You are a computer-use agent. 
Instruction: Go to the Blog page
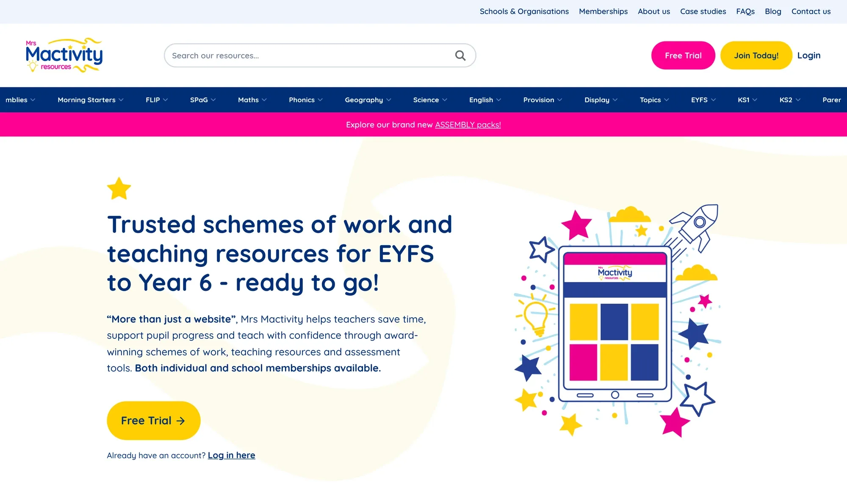[773, 11]
